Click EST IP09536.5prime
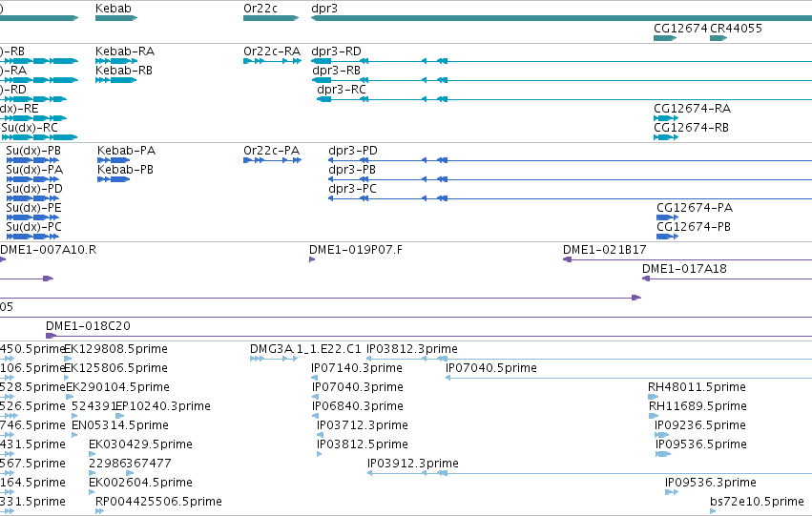 (x=663, y=454)
